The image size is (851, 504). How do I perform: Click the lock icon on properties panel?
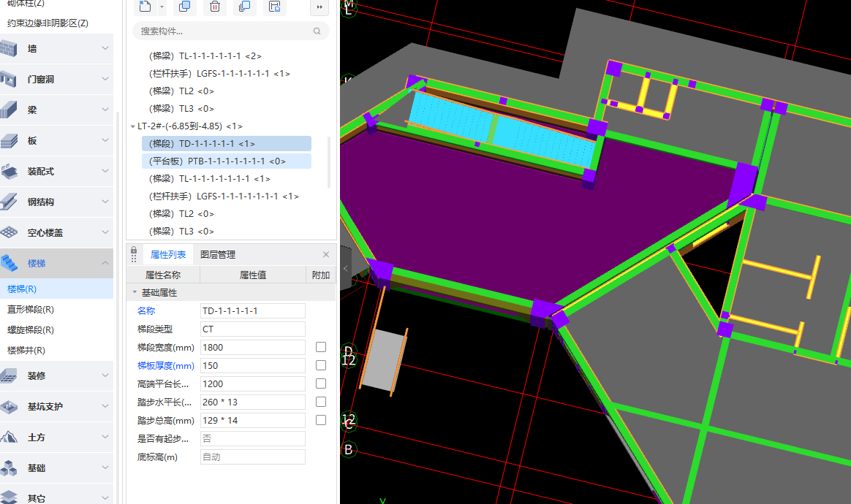click(x=134, y=253)
